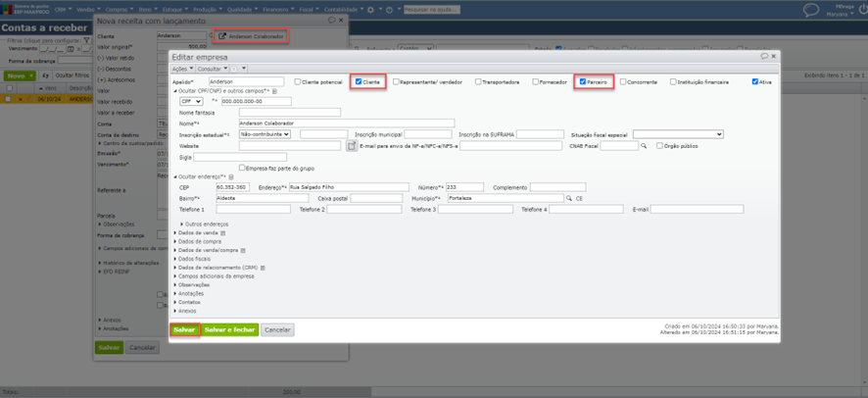Viewport: 868px width, 398px height.
Task: Open the Financeiro menu
Action: point(279,10)
